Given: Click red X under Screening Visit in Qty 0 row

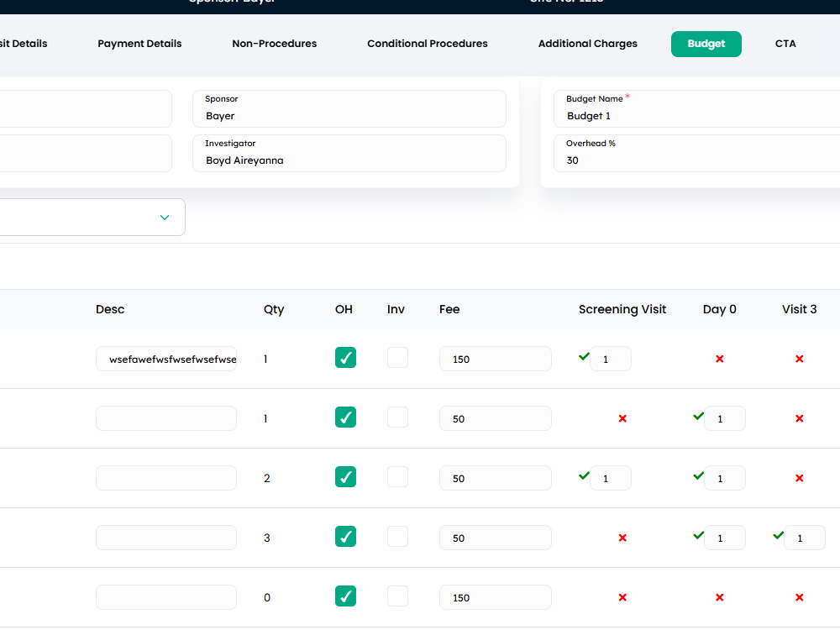Looking at the screenshot, I should click(x=622, y=597).
